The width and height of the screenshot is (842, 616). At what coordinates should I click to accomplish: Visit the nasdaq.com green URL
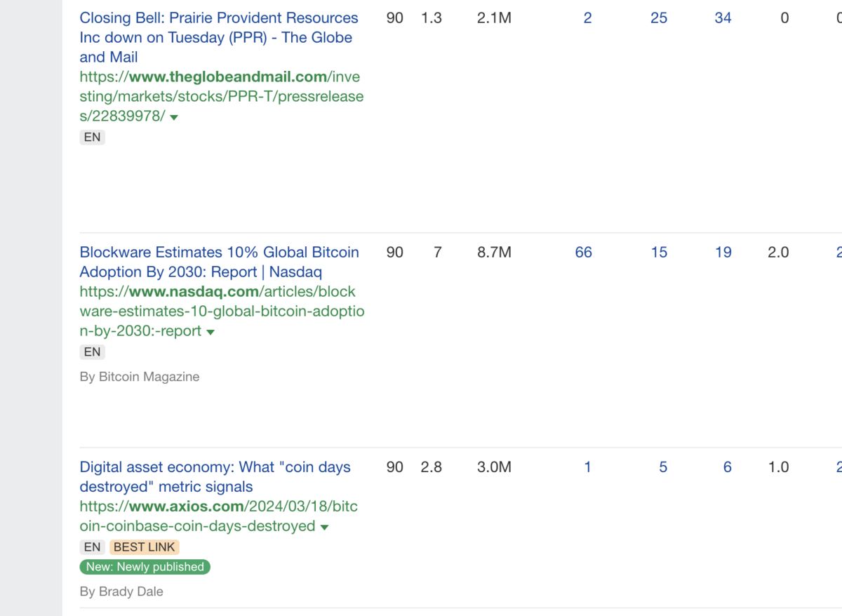coord(220,311)
